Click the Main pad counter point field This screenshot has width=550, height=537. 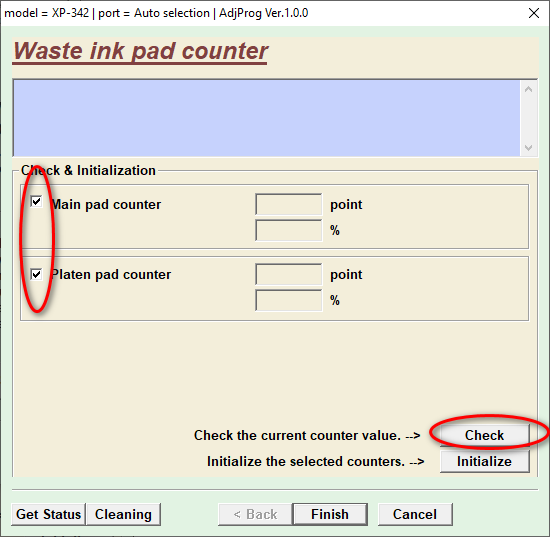[x=289, y=204]
